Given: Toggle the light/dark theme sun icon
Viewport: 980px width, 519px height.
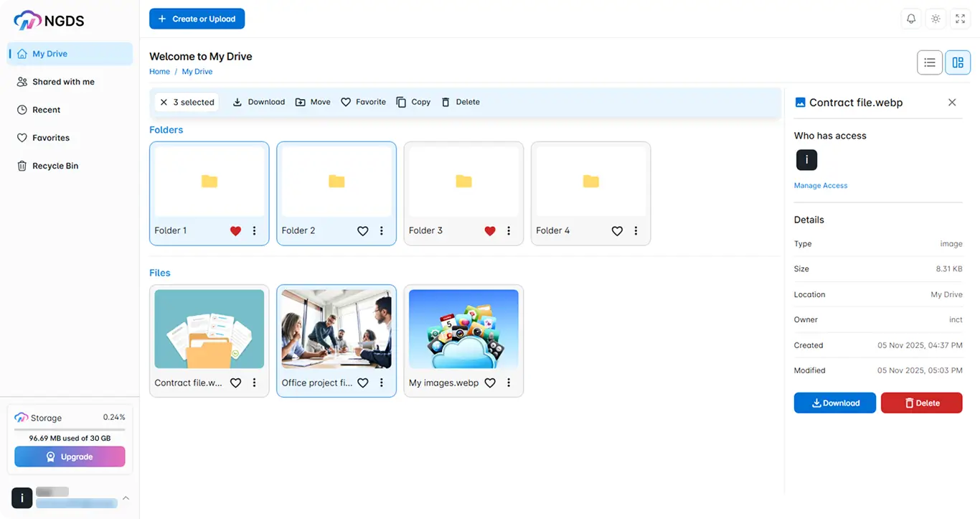Looking at the screenshot, I should [936, 19].
